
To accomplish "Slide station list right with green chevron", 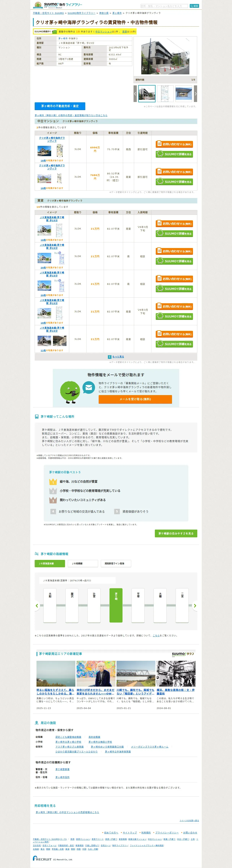I will [x=195, y=606].
